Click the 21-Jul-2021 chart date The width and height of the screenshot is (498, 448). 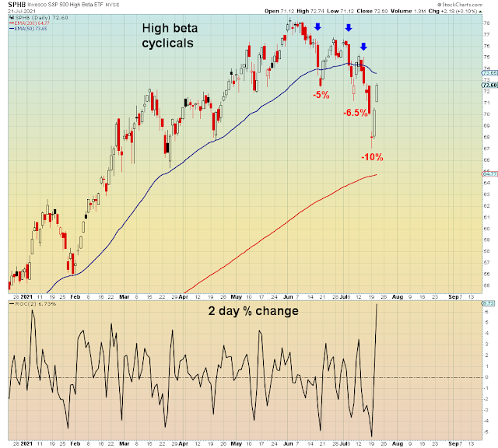click(22, 12)
